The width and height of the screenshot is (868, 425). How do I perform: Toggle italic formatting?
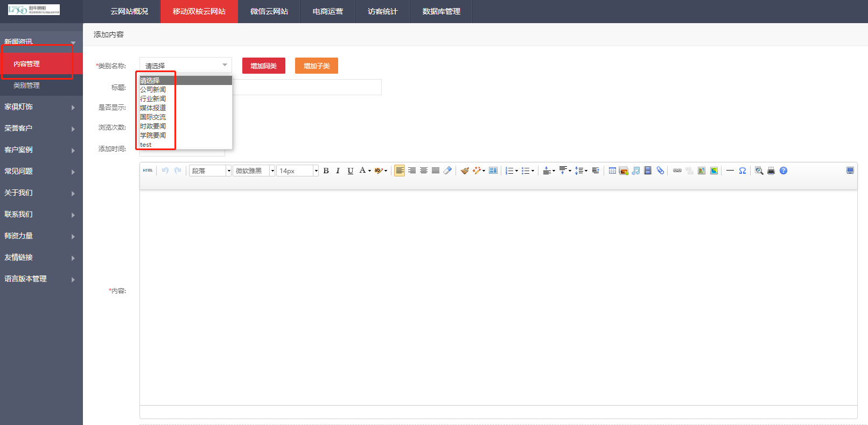coord(338,171)
